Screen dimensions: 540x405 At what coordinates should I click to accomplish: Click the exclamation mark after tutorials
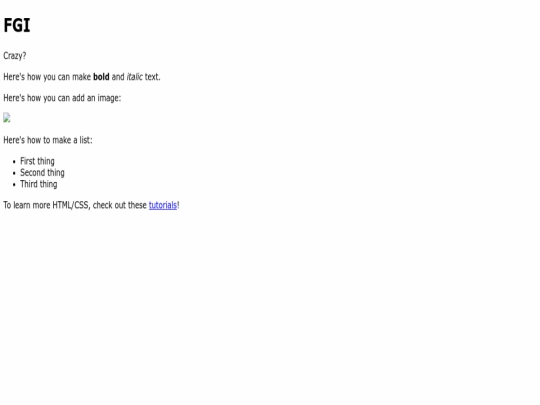pos(178,205)
